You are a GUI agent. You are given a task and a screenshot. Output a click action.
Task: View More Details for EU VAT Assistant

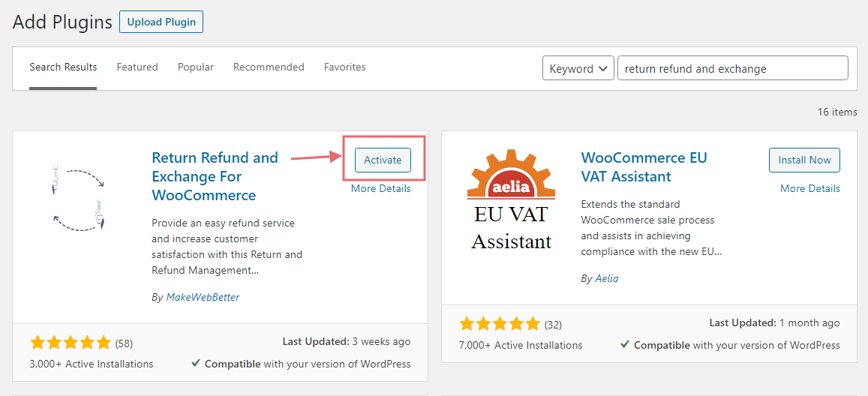click(810, 188)
